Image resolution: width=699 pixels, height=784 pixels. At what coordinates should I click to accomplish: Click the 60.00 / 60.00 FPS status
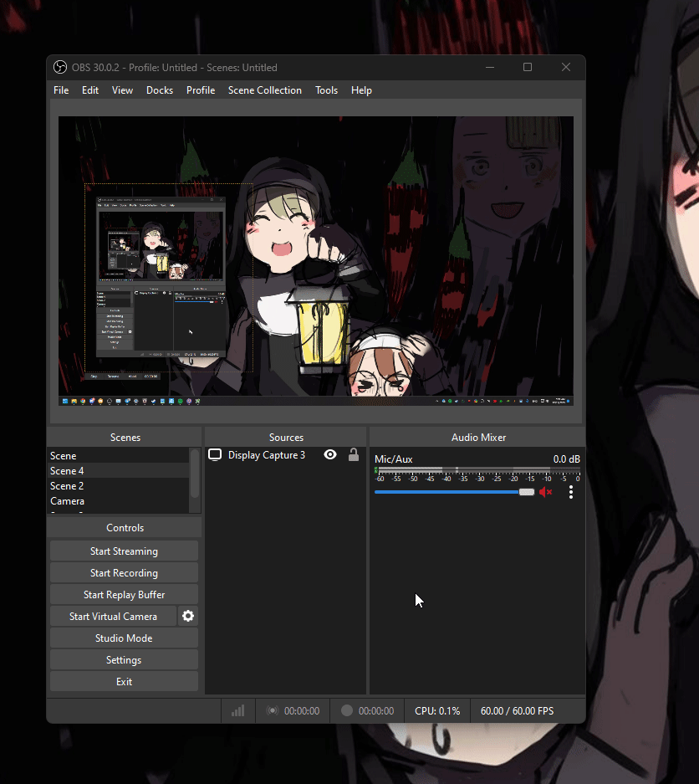click(517, 710)
